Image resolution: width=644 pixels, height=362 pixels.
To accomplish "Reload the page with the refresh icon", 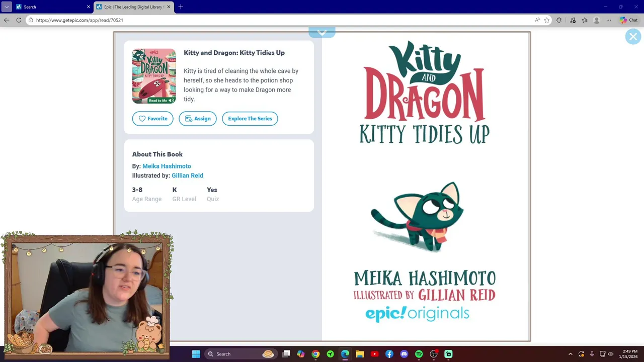I will tap(19, 20).
